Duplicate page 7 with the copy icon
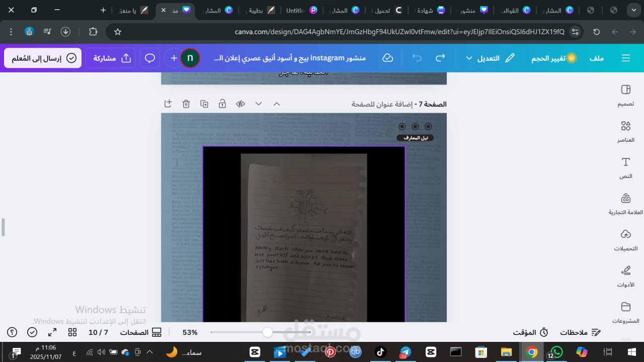 pos(204,104)
